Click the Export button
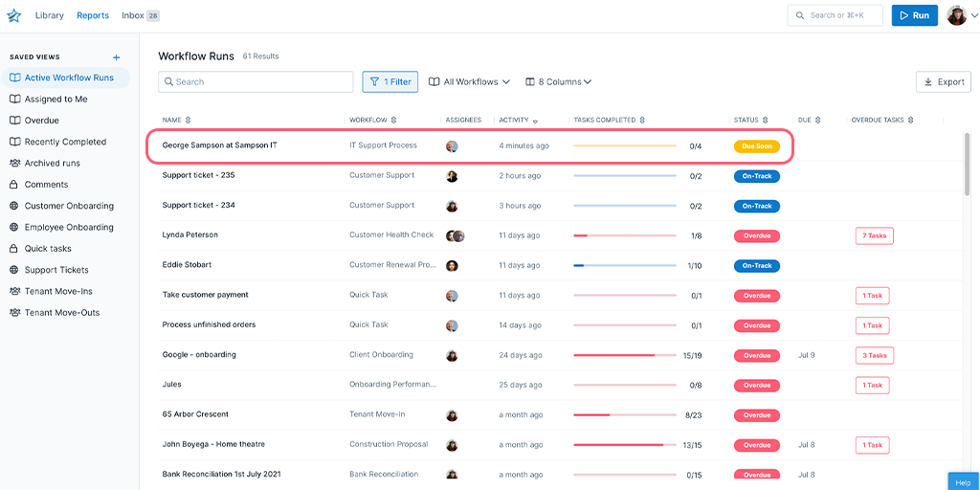Image resolution: width=980 pixels, height=490 pixels. point(943,82)
